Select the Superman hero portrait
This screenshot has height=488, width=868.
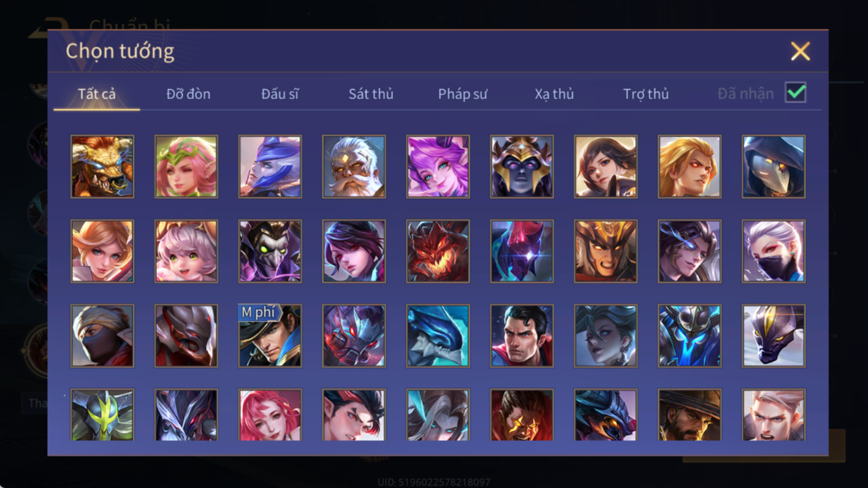522,336
